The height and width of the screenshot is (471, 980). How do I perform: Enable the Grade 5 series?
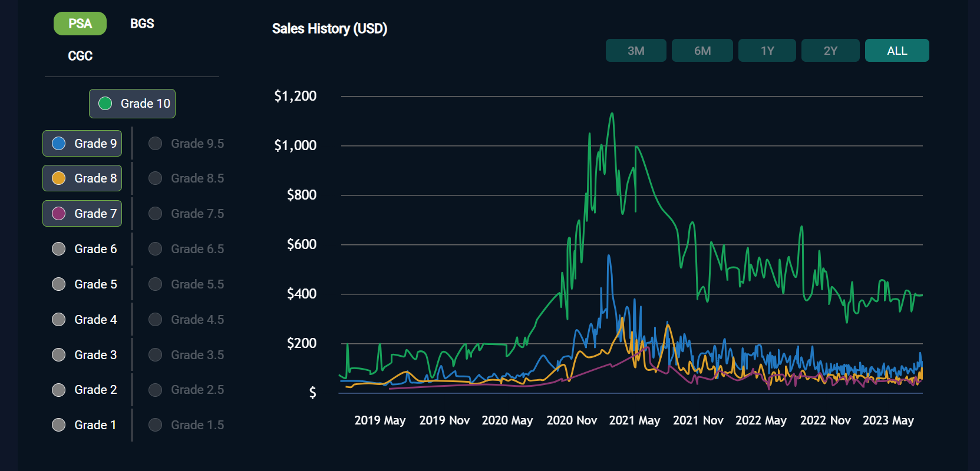[x=84, y=284]
